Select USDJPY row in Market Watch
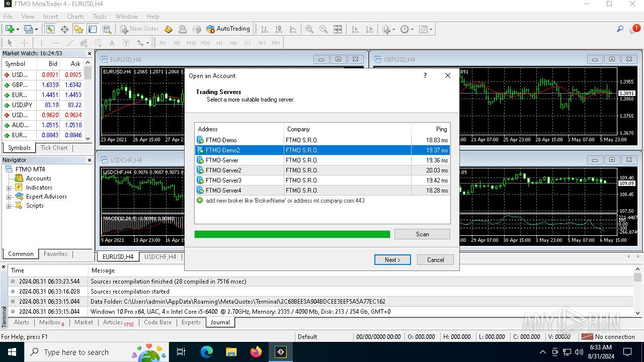The height and width of the screenshot is (362, 644). point(44,105)
